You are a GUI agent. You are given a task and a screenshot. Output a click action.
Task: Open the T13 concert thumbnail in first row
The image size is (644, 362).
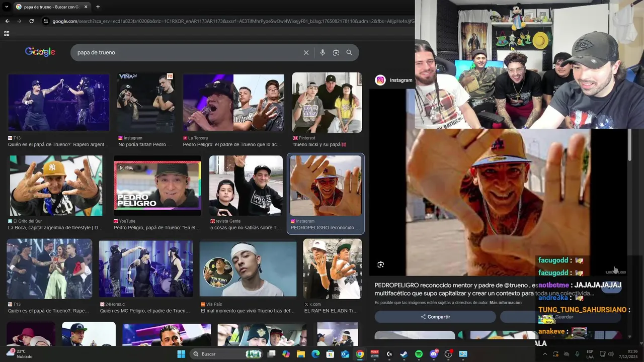pos(59,104)
